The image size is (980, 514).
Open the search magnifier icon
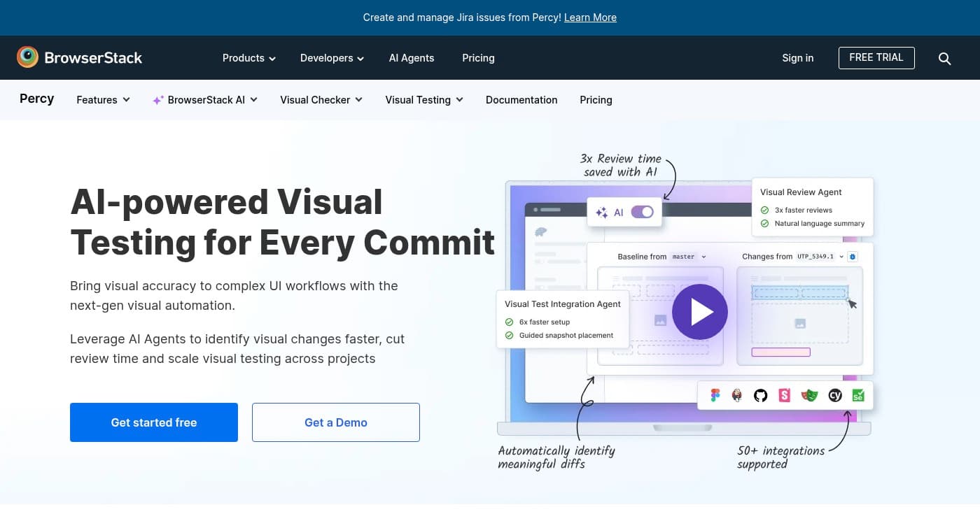click(x=944, y=59)
